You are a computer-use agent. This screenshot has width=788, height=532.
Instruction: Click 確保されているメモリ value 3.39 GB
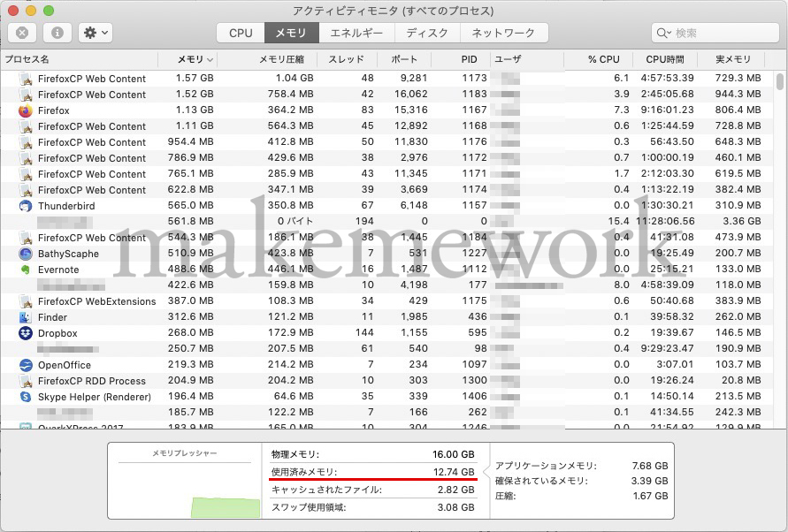(x=650, y=482)
